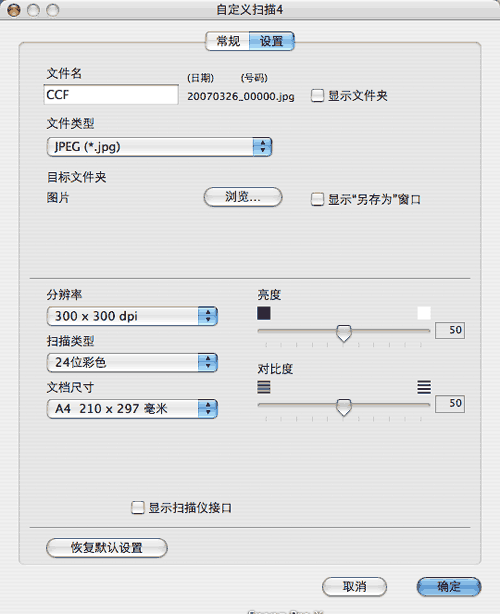The width and height of the screenshot is (500, 614).
Task: Toggle the 显示"另存为"窗口 checkbox
Action: point(317,199)
